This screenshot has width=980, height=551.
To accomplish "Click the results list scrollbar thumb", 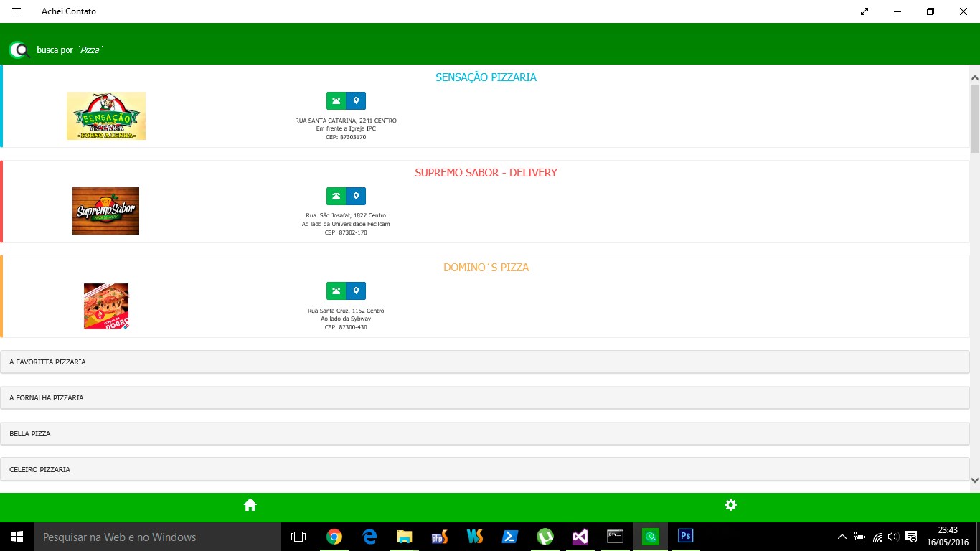I will click(975, 118).
